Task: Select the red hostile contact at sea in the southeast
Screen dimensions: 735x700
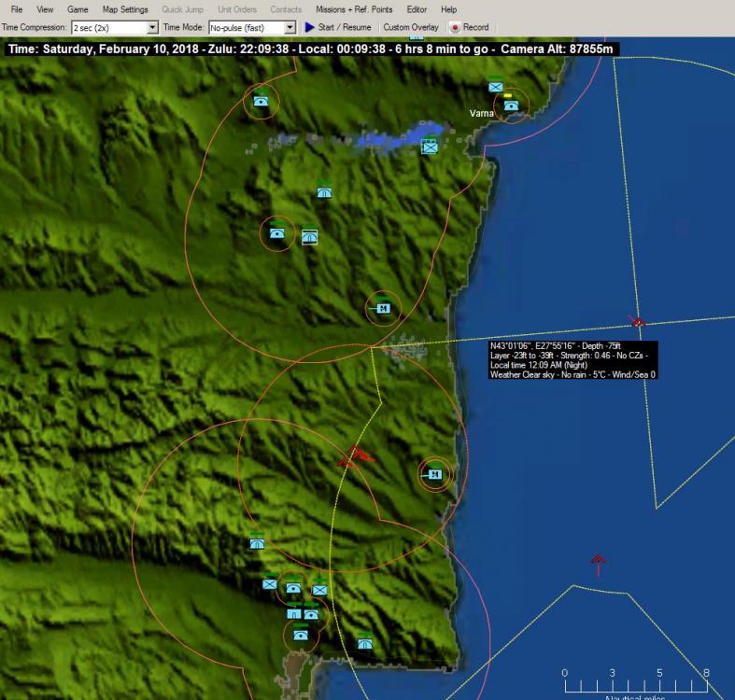Action: 598,559
